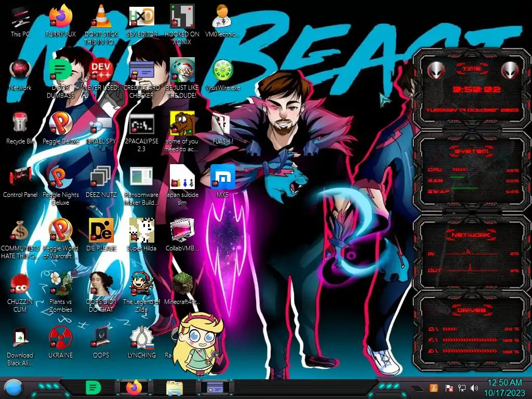This screenshot has height=399, width=532.
Task: Open the Recycle Bin
Action: [20, 129]
